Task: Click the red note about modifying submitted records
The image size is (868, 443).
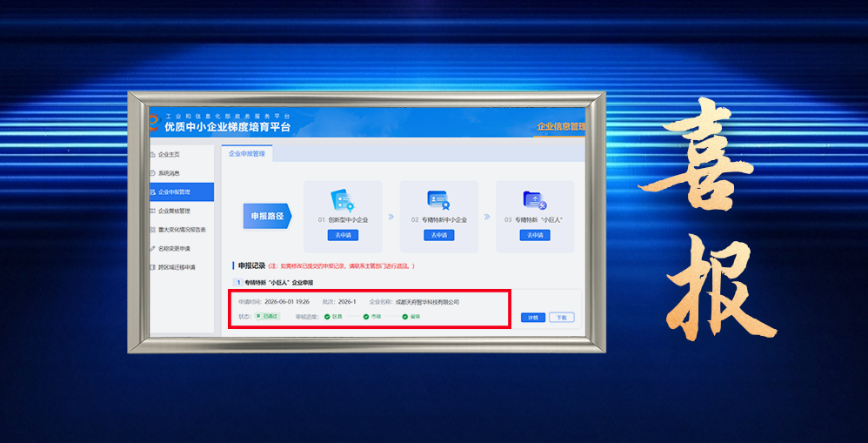Action: 342,266
